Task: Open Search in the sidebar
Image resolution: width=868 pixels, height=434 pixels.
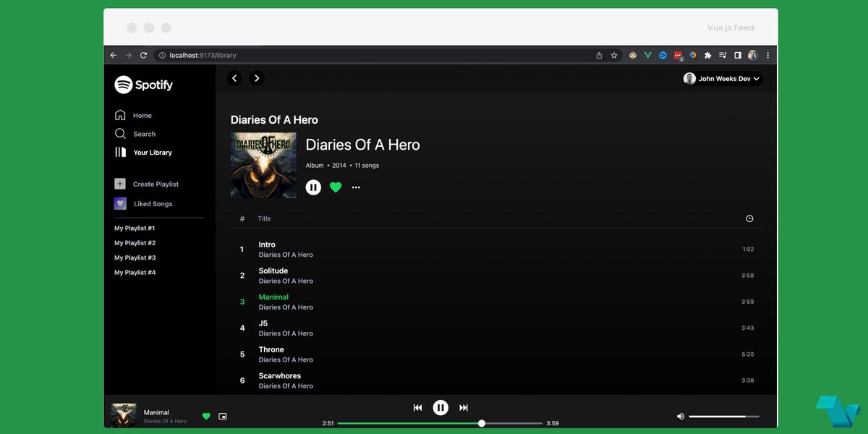Action: 135,134
